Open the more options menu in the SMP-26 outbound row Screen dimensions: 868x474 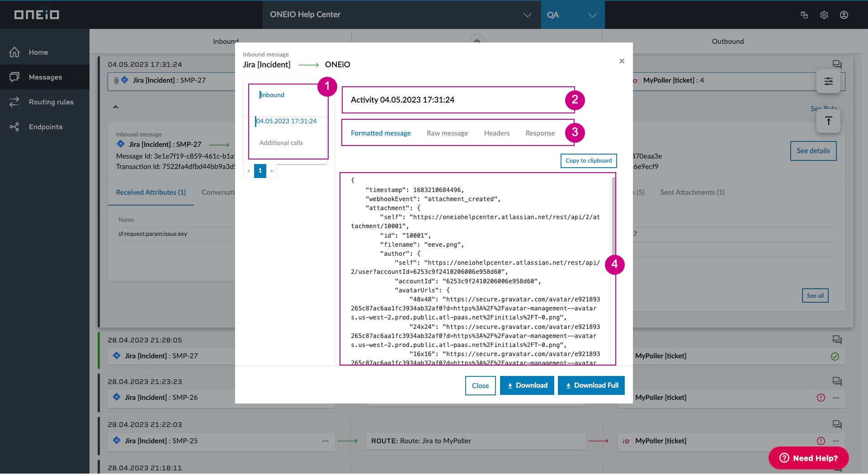pyautogui.click(x=836, y=398)
